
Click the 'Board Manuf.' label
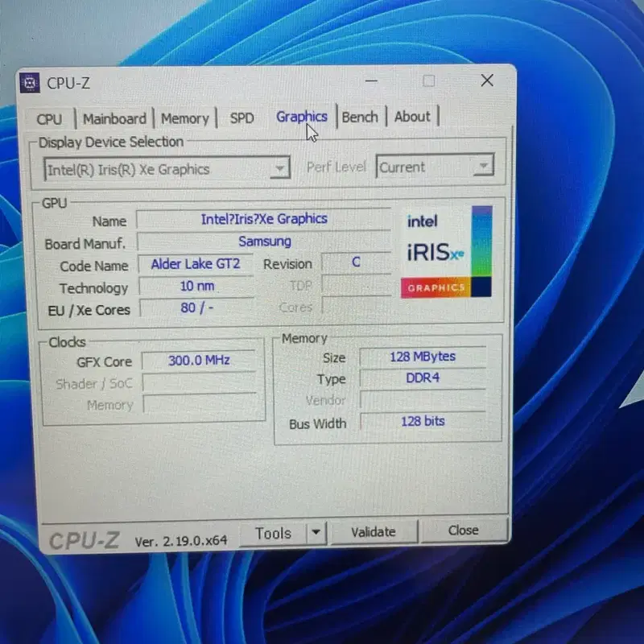(x=85, y=244)
